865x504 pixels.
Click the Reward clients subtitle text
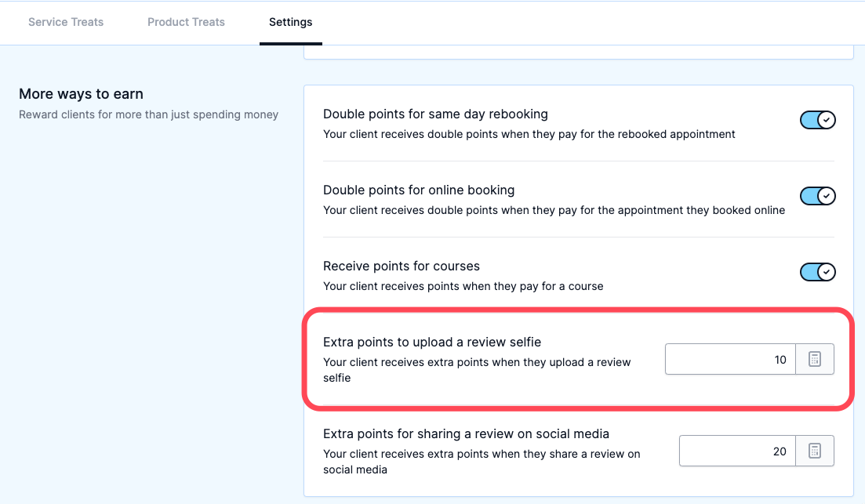click(148, 114)
